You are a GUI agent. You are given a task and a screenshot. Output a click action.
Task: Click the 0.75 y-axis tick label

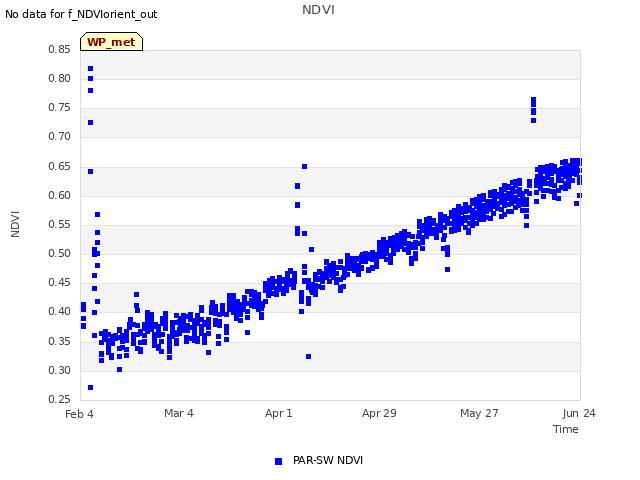coord(60,107)
